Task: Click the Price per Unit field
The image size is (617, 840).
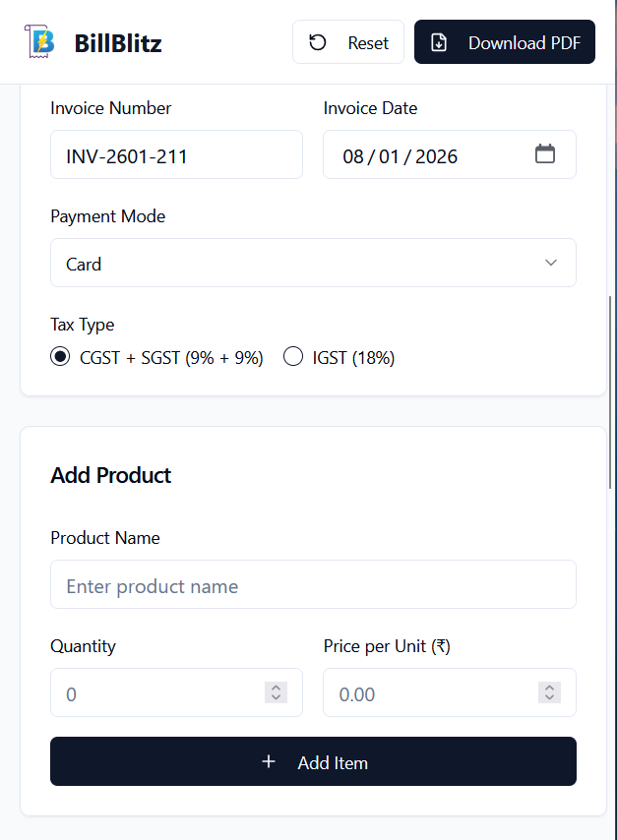Action: [x=430, y=693]
